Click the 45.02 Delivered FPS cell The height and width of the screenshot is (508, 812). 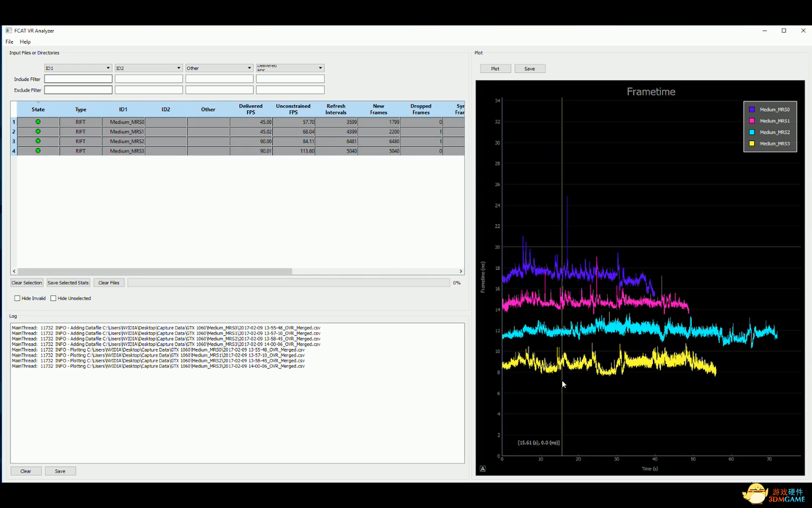coord(251,132)
